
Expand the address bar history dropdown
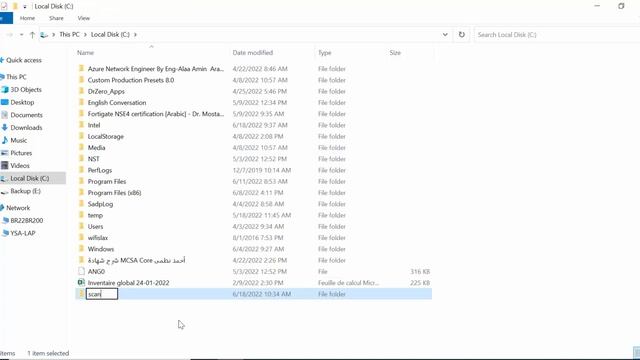[x=445, y=35]
